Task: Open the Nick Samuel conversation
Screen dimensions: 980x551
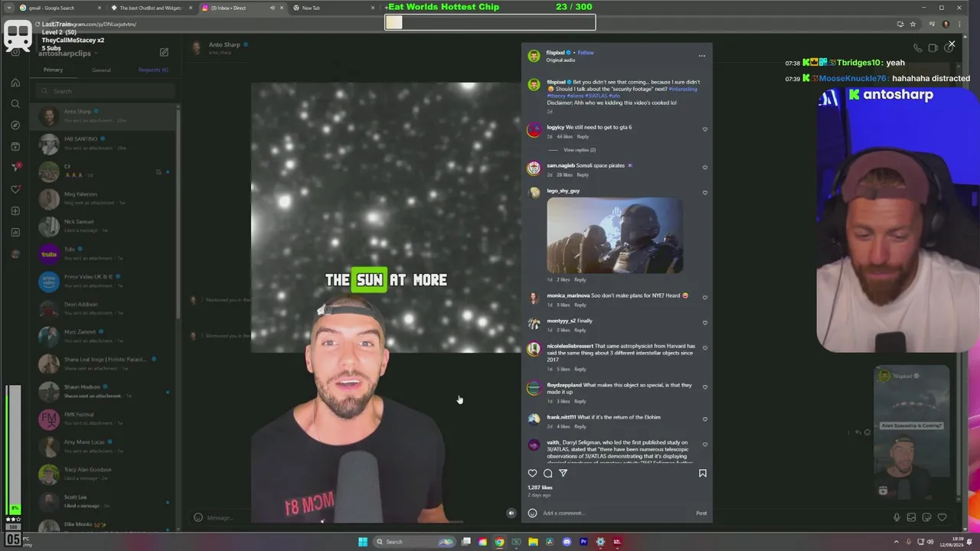Action: 103,226
